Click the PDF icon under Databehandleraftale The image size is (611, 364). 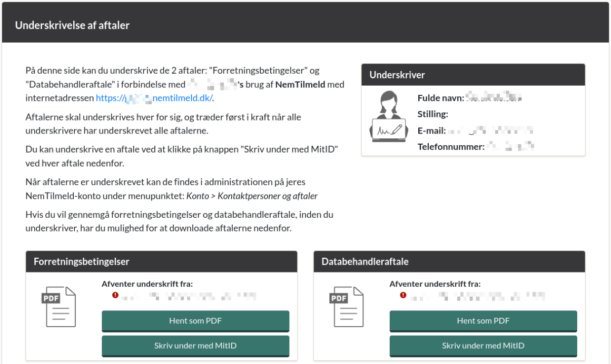tap(346, 307)
